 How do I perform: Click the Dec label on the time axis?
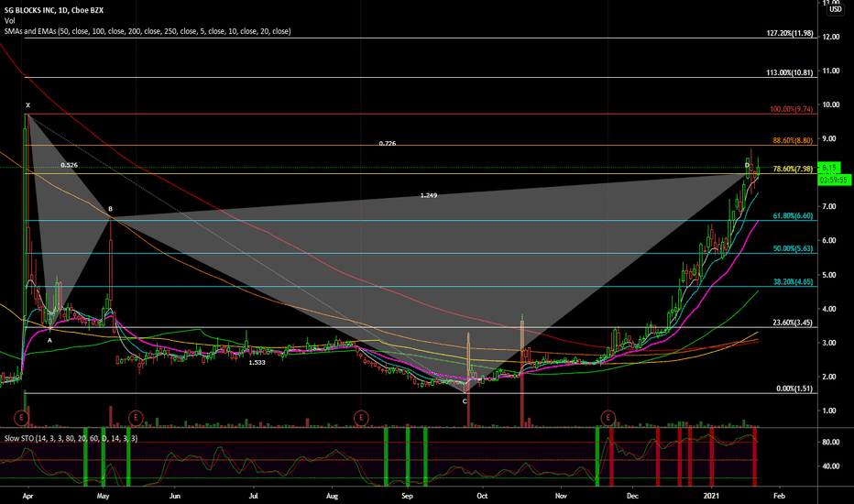pyautogui.click(x=632, y=496)
